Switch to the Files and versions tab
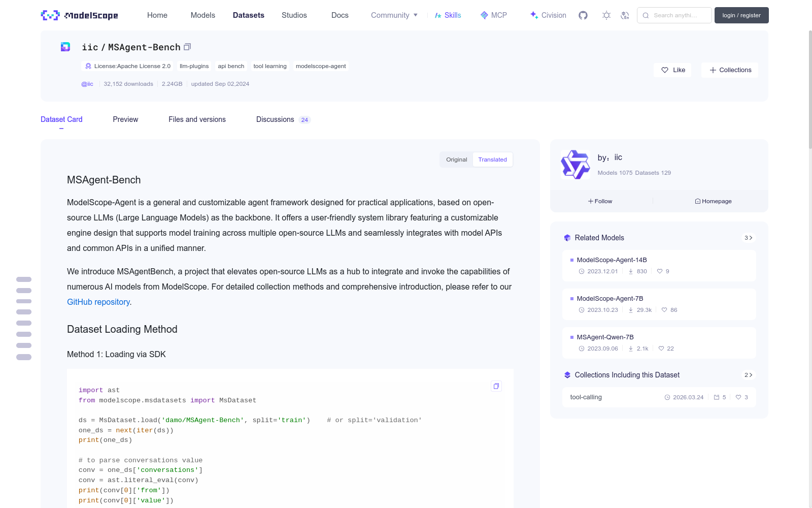Viewport: 812px width, 508px height. coord(197,119)
